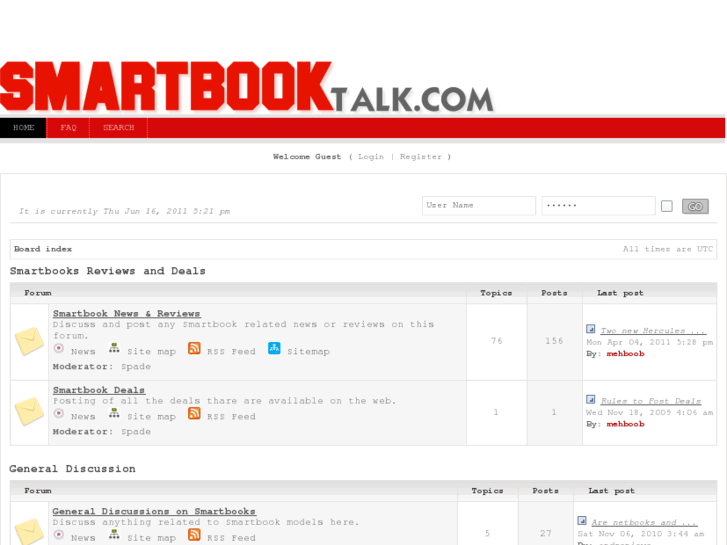Click Site map text under Smartbook News & Reviews

point(152,352)
